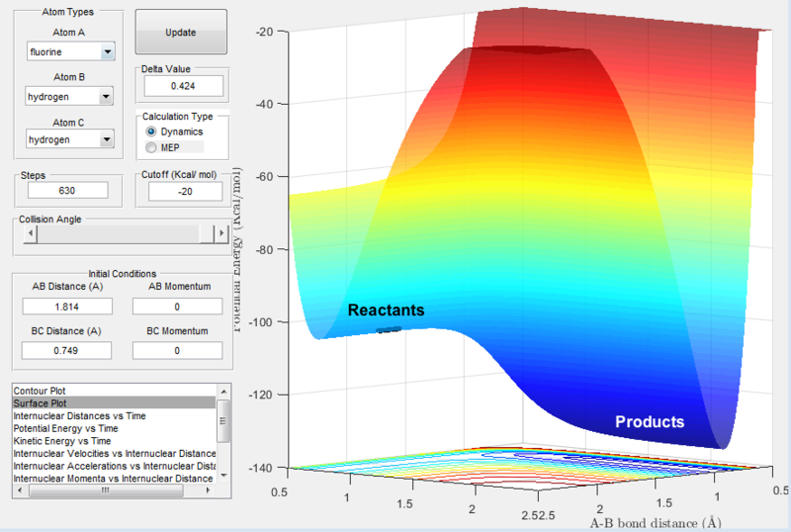Viewport: 791px width, 532px height.
Task: Click the AB Momentum field
Action: [178, 307]
